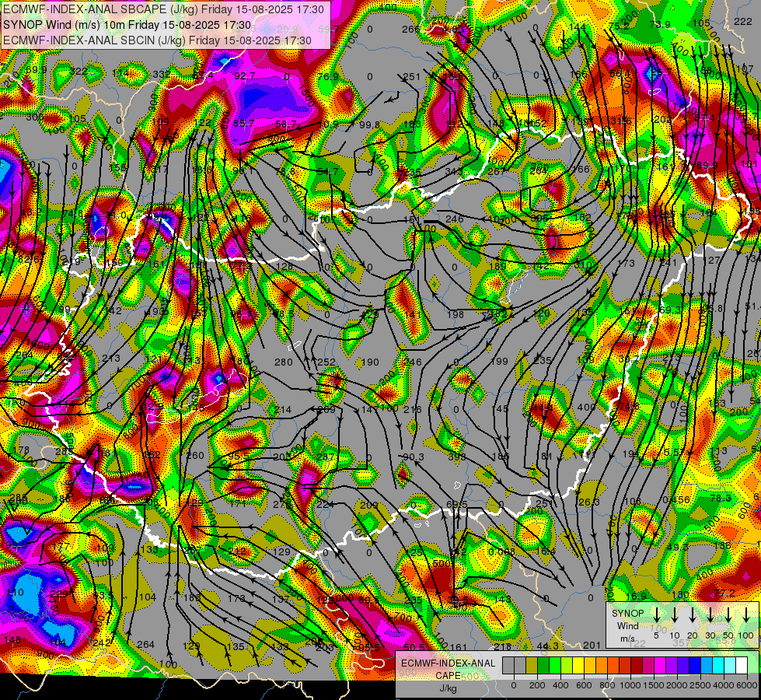Click the 92.7 value on the map
The width and height of the screenshot is (761, 700).
(245, 75)
